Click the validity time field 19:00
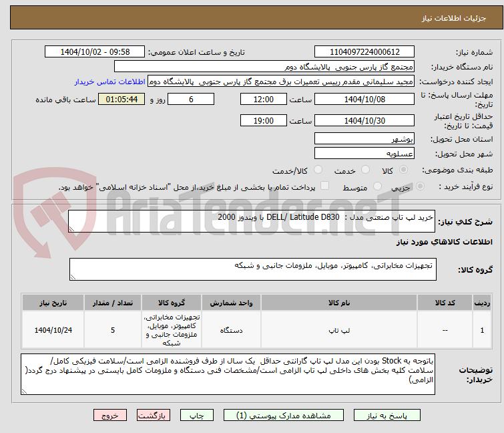504x433 pixels. click(263, 120)
